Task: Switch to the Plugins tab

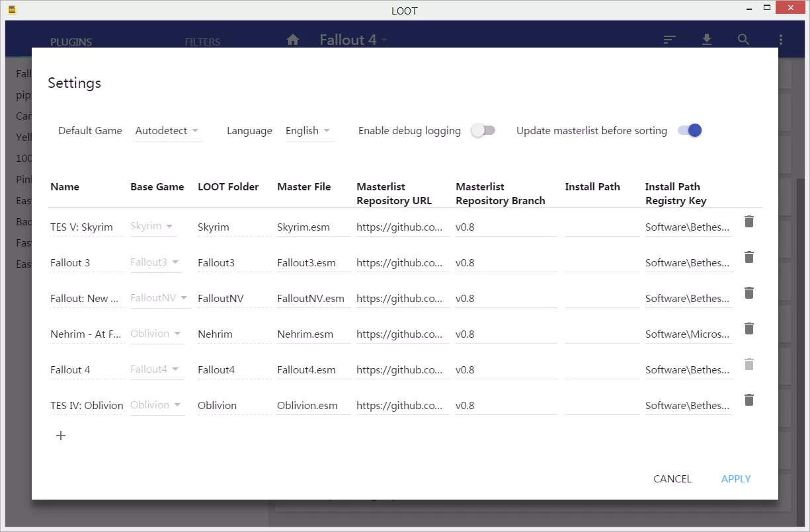Action: pos(71,42)
